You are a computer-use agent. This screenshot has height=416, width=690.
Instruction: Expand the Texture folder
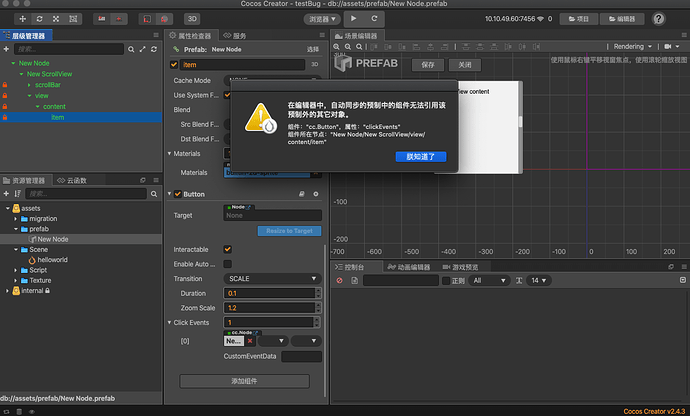tap(15, 280)
